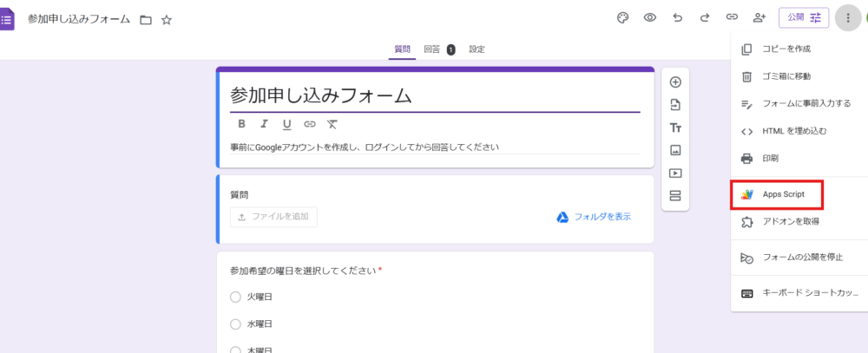
Task: Click the import questions icon
Action: point(675,105)
